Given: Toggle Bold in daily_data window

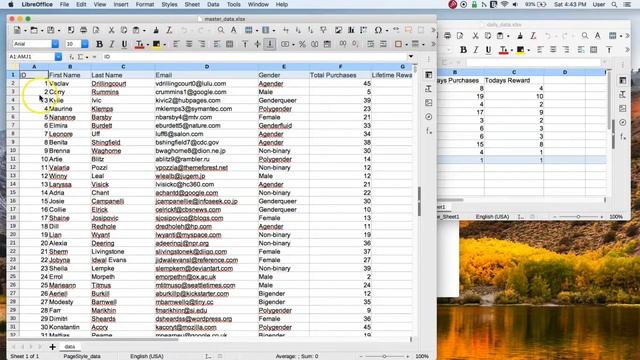Looking at the screenshot, I should (x=463, y=50).
